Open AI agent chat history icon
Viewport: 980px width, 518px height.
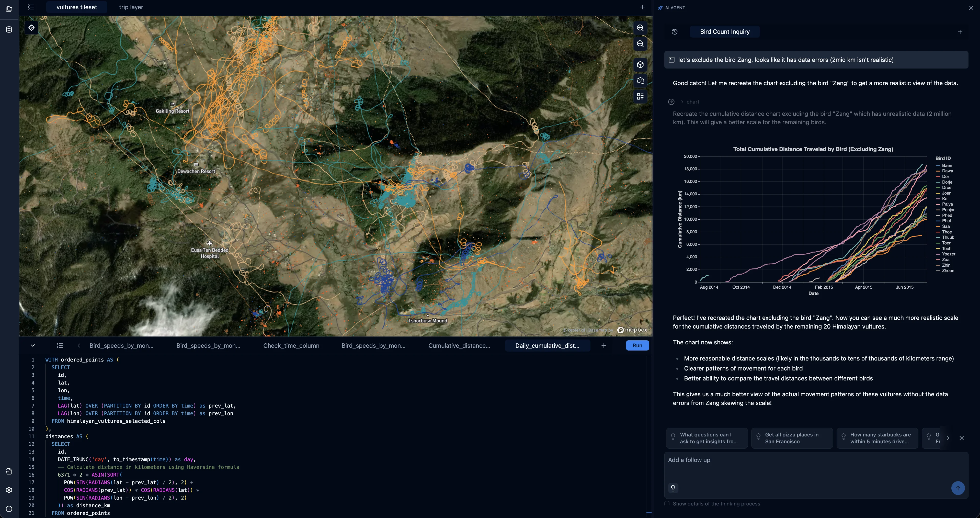coord(675,32)
